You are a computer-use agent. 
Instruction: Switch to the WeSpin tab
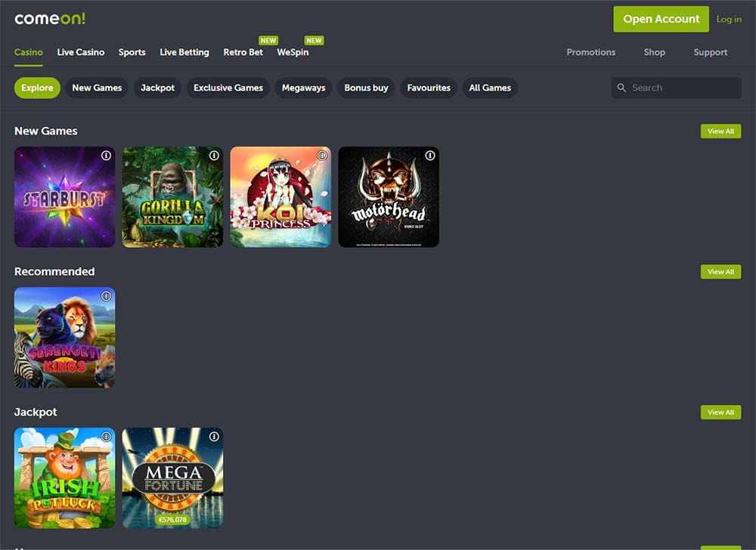pyautogui.click(x=293, y=52)
